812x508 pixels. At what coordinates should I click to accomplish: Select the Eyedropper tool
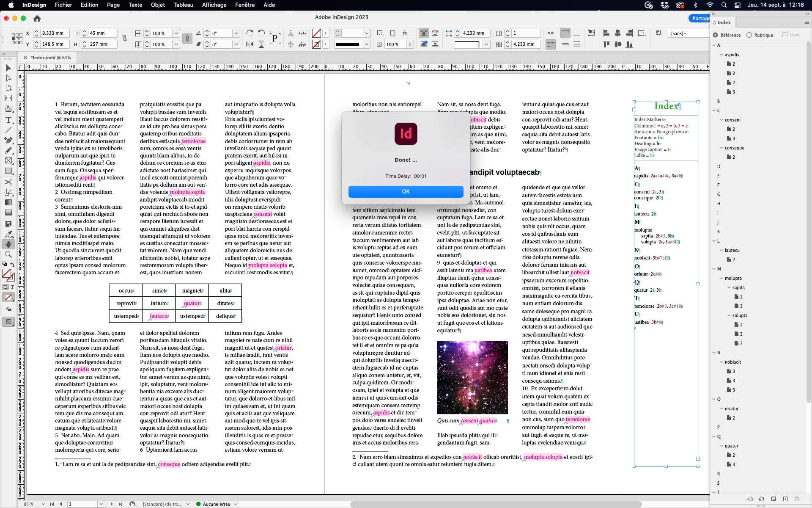[x=8, y=234]
